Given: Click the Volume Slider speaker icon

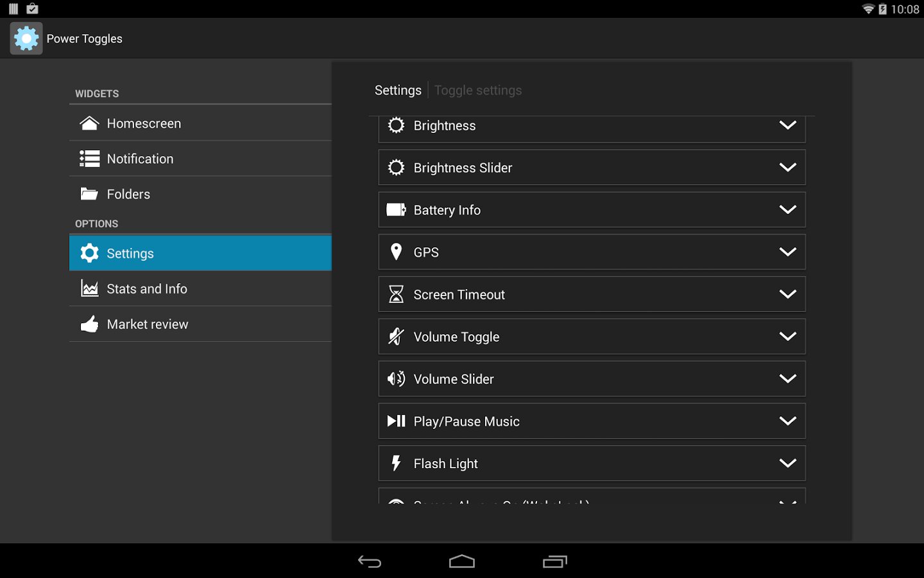Looking at the screenshot, I should click(x=396, y=379).
